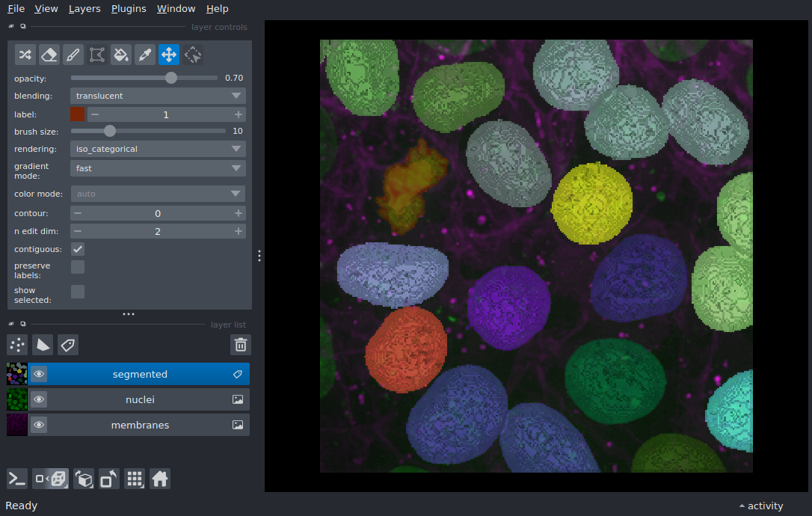Click the opacity slider handle
Viewport: 812px width, 516px height.
(x=171, y=78)
